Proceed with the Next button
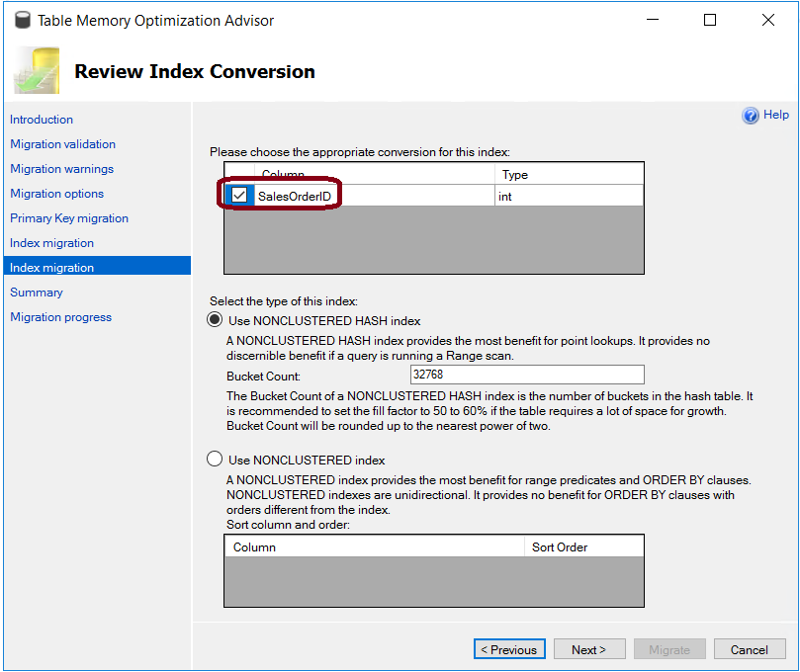The image size is (800, 672). tap(589, 649)
